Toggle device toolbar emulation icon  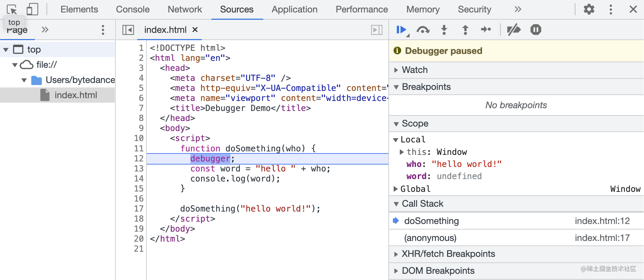point(32,9)
